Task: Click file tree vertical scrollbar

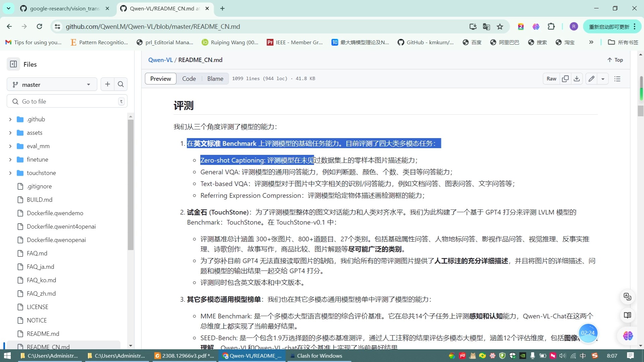Action: tap(130, 184)
